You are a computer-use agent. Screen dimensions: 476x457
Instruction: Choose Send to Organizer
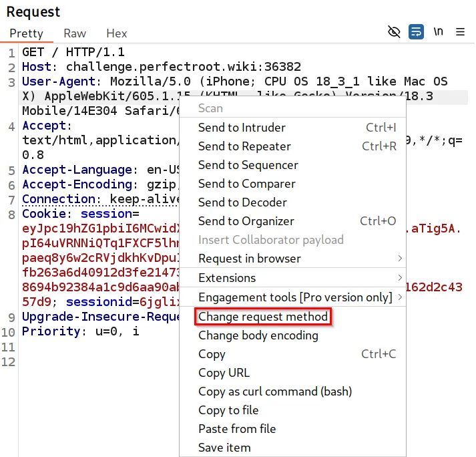coord(246,221)
